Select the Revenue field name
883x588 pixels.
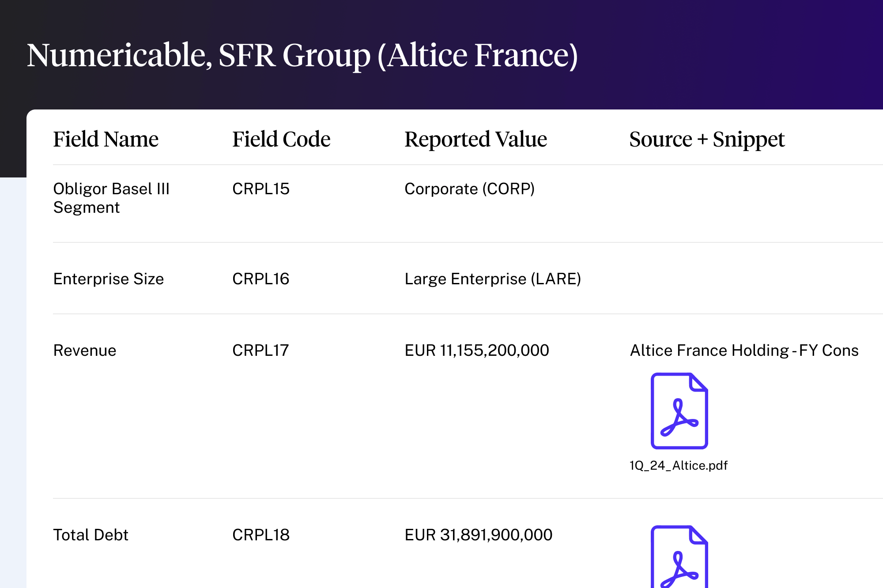pos(85,350)
